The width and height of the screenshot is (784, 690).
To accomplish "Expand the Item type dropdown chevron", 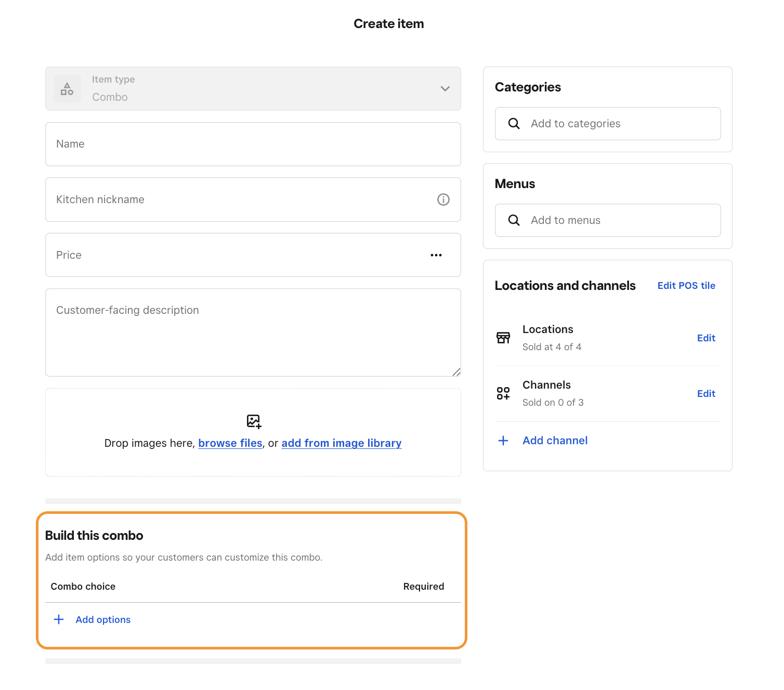I will (x=445, y=89).
